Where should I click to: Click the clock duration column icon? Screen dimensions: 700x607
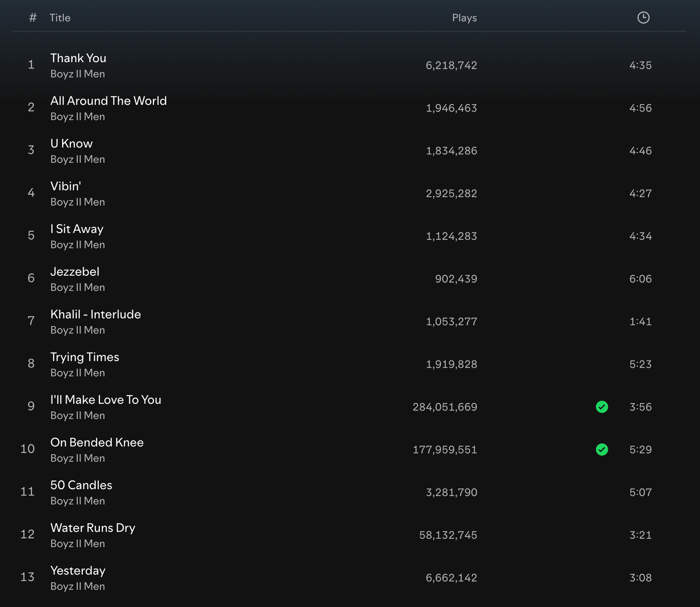(x=643, y=18)
